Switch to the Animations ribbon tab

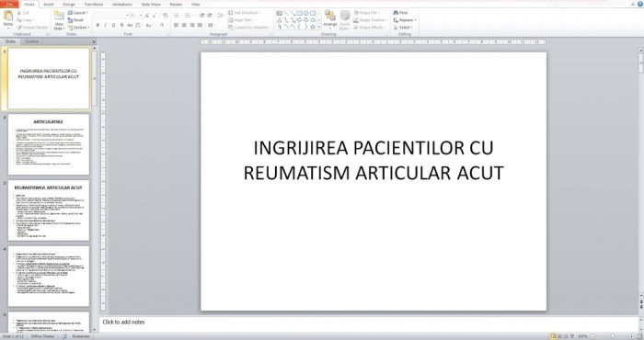(122, 4)
